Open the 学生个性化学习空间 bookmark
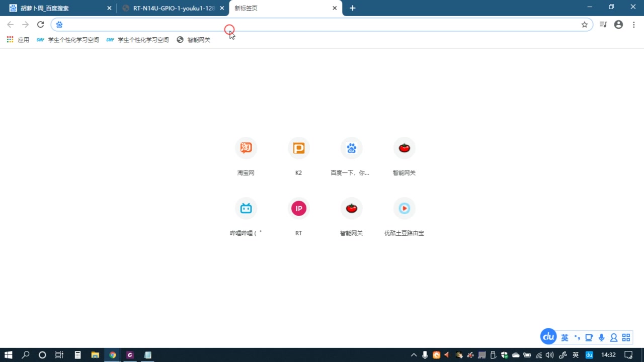This screenshot has height=362, width=644. tap(73, 40)
